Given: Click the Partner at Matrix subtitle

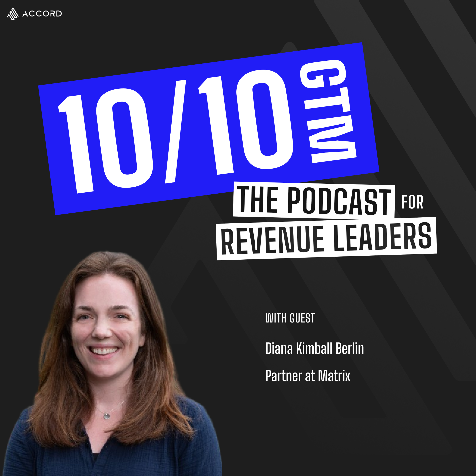Looking at the screenshot, I should coord(308,375).
